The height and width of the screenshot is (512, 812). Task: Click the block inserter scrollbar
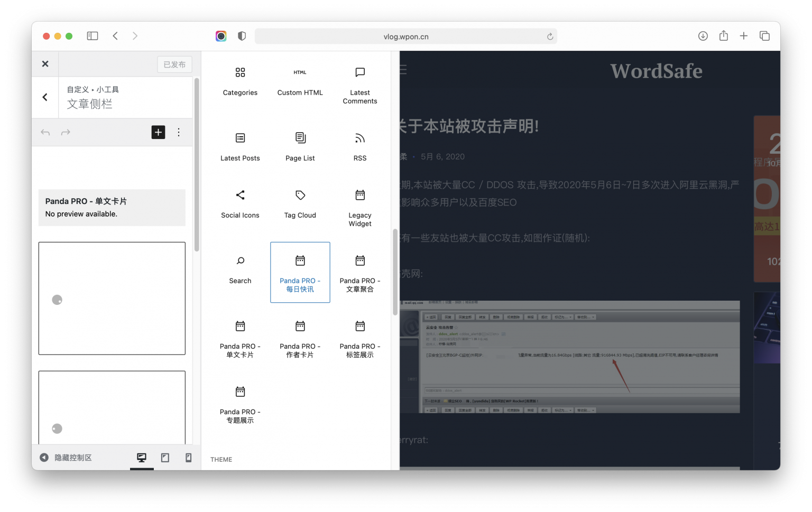395,272
